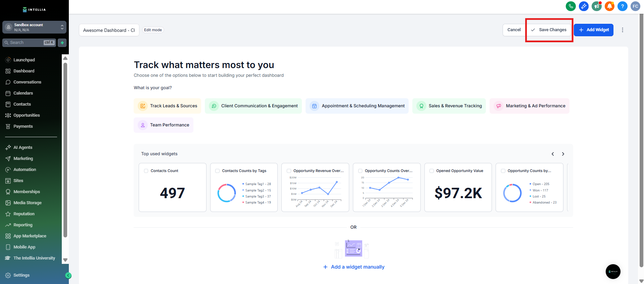Check the Contacts Count widget checkbox
644x284 pixels.
pos(146,171)
